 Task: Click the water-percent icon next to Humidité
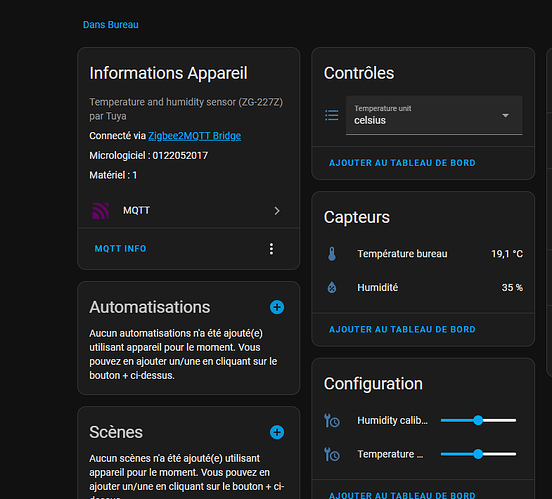coord(332,287)
